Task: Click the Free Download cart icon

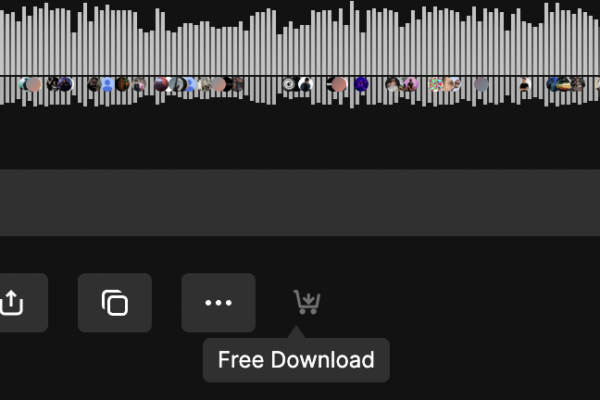Action: tap(307, 302)
